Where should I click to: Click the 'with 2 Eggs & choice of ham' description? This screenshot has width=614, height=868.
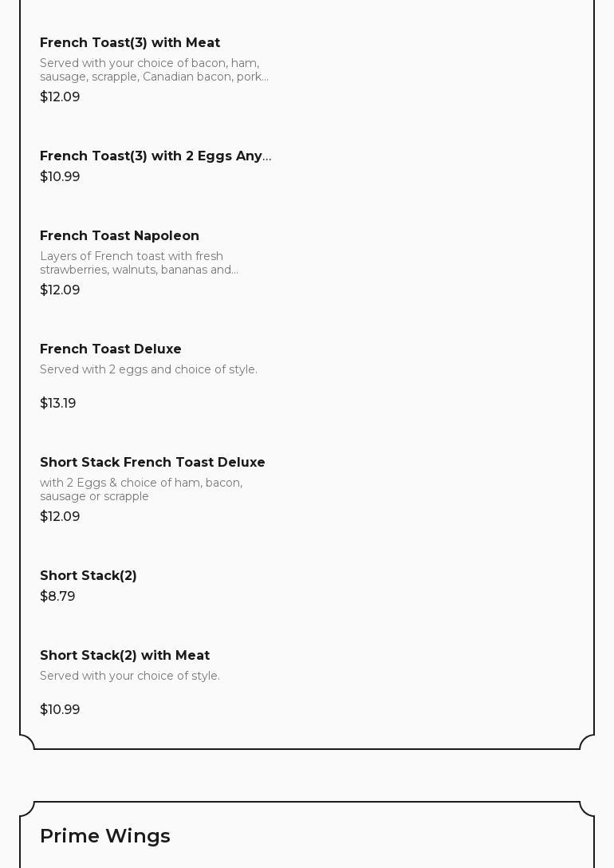141,490
